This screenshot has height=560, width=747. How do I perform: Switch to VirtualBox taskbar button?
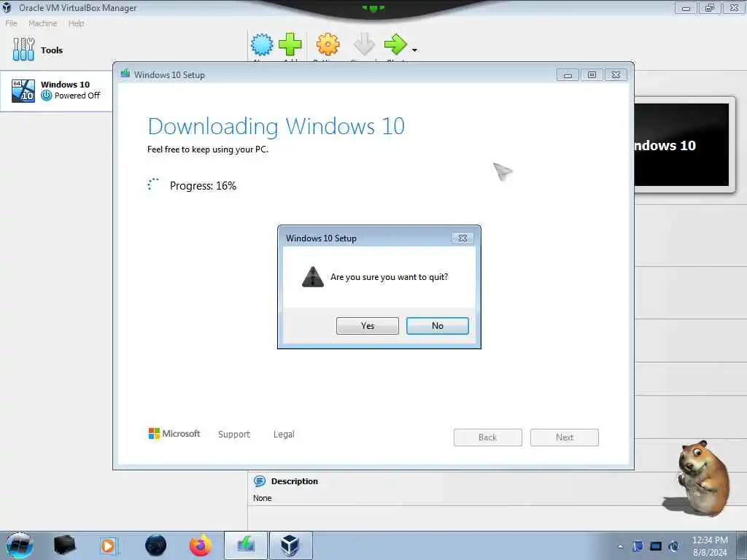(291, 545)
